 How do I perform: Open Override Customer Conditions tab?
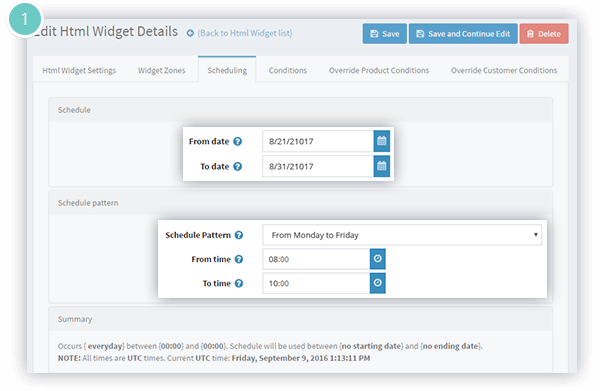pyautogui.click(x=504, y=70)
